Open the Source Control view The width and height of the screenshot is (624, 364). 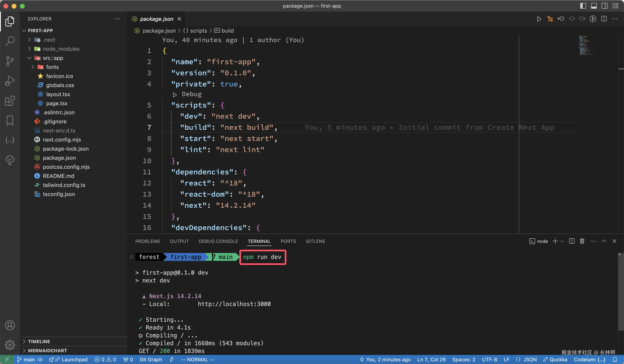(x=10, y=61)
